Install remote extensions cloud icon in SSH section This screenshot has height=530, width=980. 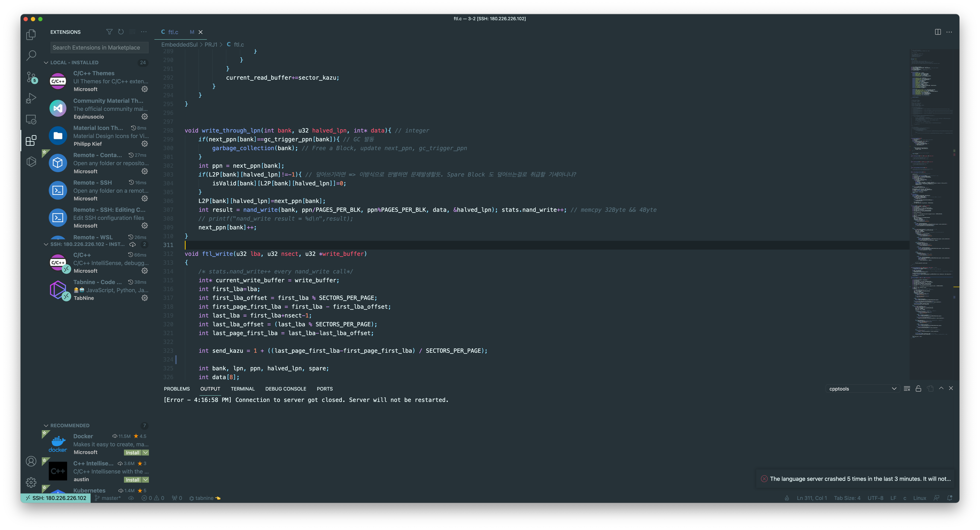click(132, 244)
